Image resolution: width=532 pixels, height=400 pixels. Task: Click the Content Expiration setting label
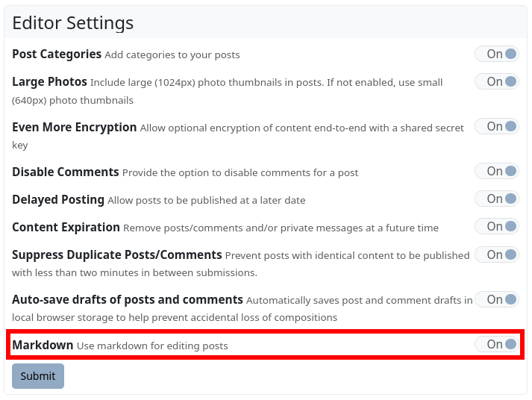(x=66, y=228)
